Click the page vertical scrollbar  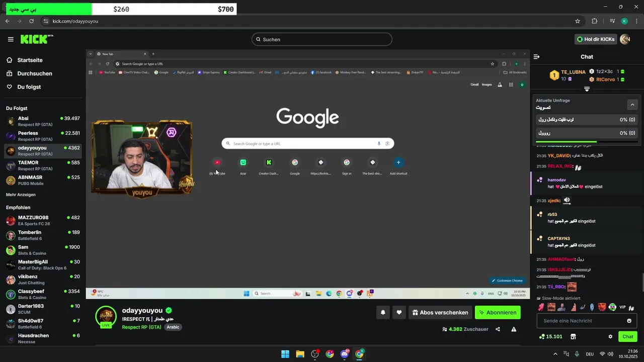pos(642,282)
